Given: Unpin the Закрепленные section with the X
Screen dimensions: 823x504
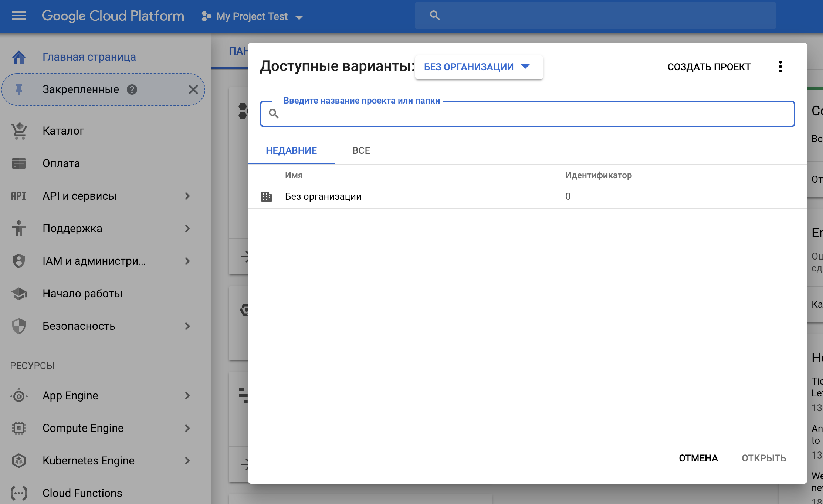Looking at the screenshot, I should pos(194,89).
